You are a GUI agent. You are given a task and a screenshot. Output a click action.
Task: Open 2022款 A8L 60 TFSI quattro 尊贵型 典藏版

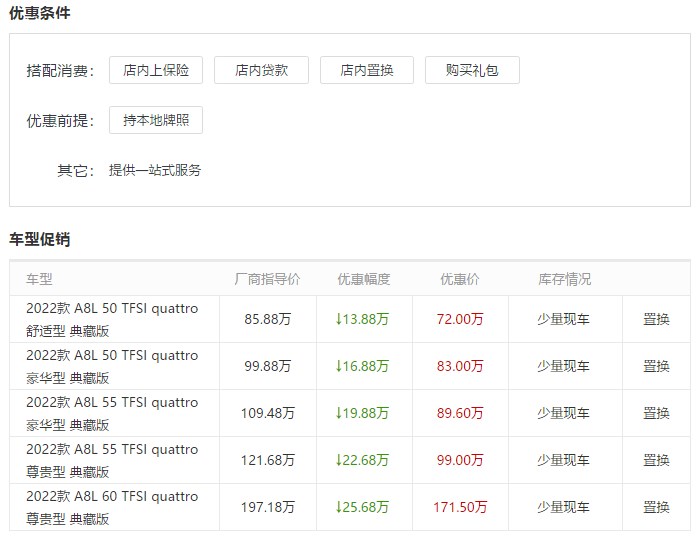click(x=112, y=507)
